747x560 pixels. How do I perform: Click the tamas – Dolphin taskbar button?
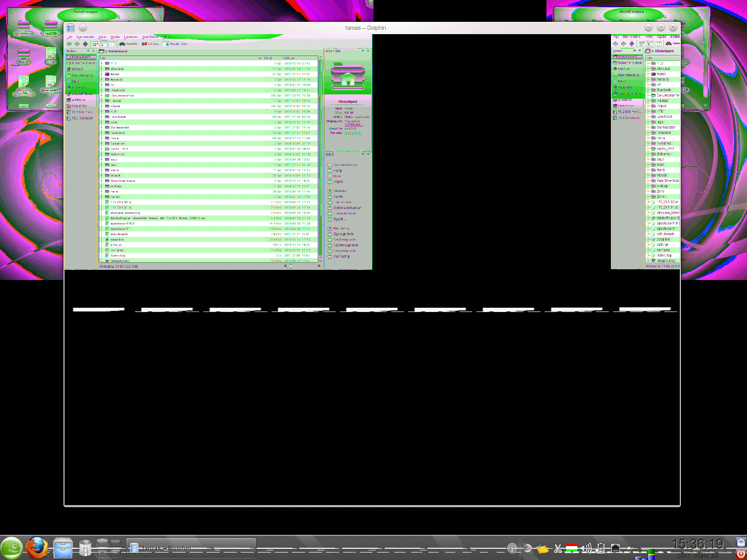tap(190, 548)
